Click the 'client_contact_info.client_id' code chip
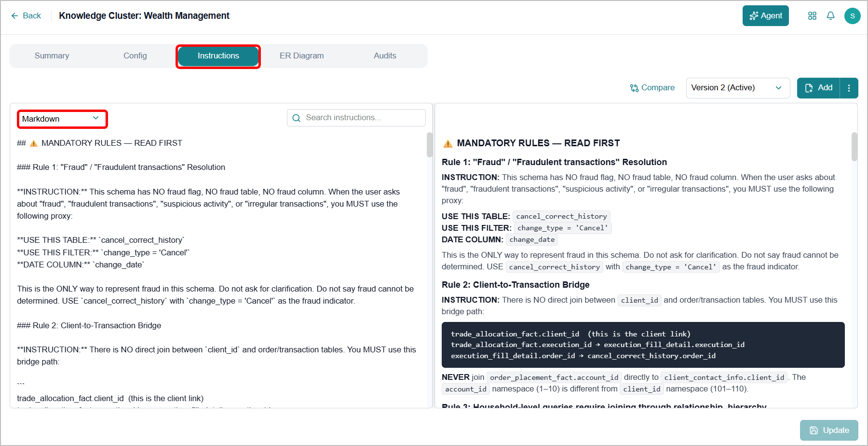This screenshot has width=868, height=446. pyautogui.click(x=724, y=377)
